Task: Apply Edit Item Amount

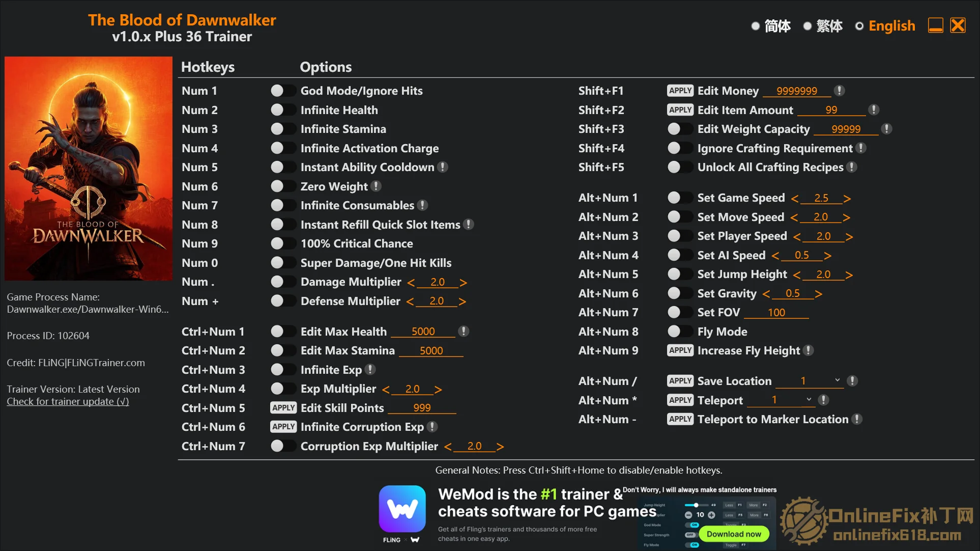Action: point(680,110)
